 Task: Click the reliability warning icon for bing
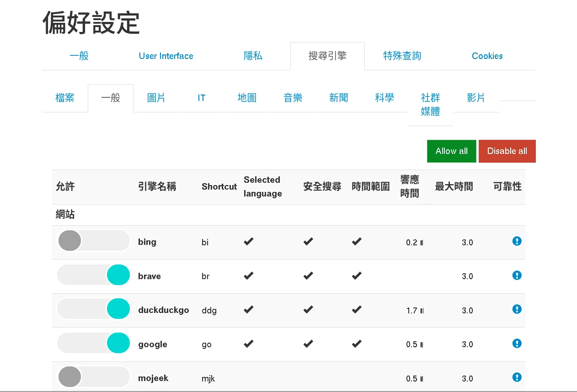[x=517, y=241]
